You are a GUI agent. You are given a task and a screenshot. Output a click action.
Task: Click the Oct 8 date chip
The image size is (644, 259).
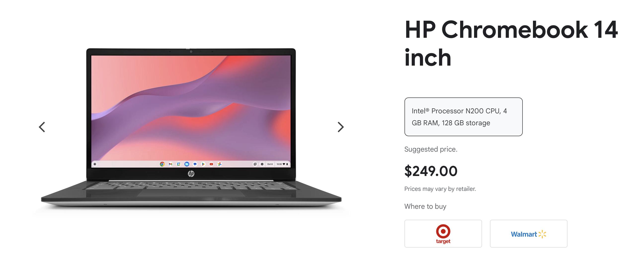pos(270,164)
